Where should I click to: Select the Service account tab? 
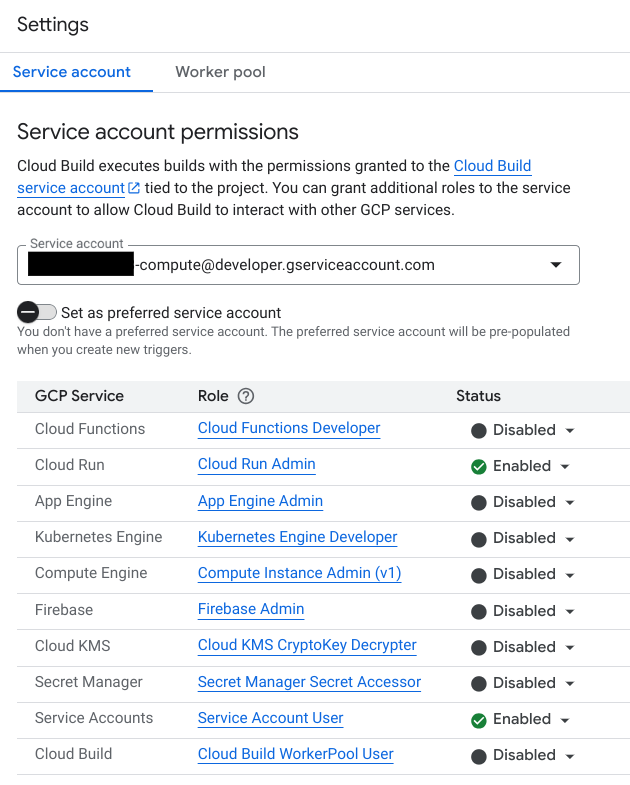pos(72,72)
